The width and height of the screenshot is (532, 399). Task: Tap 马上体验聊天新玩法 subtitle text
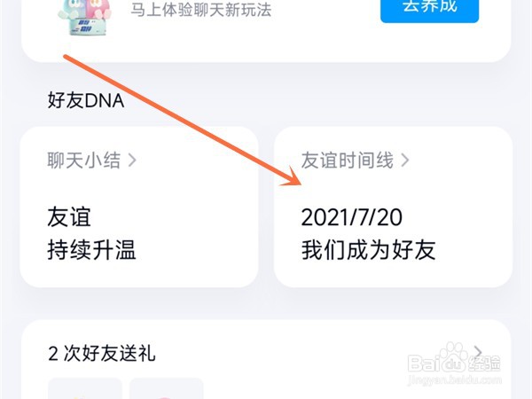pyautogui.click(x=201, y=10)
